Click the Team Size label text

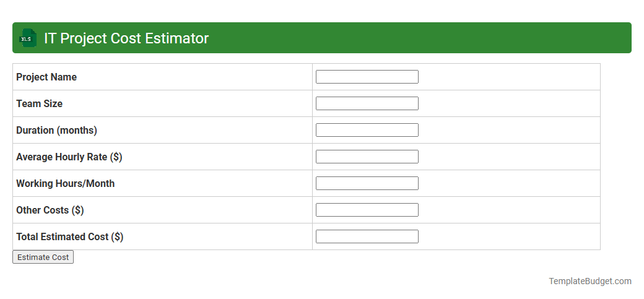39,104
